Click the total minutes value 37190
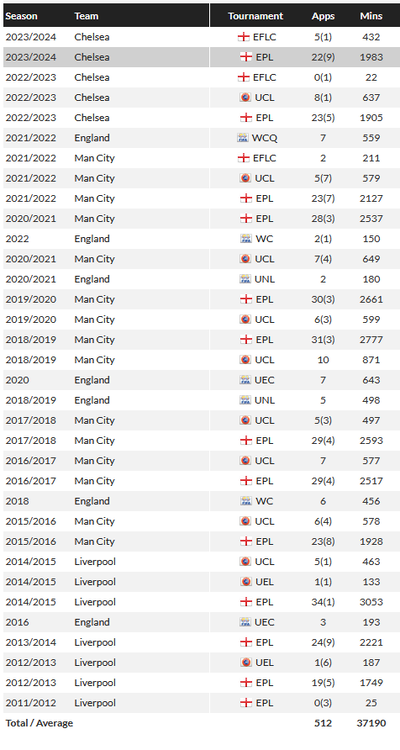400x750 pixels. click(371, 723)
